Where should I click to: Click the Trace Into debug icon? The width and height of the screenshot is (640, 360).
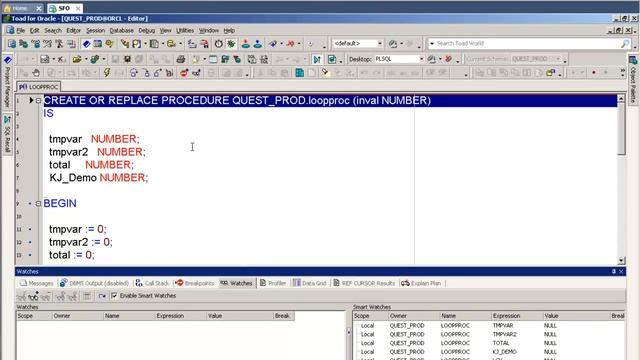click(146, 73)
